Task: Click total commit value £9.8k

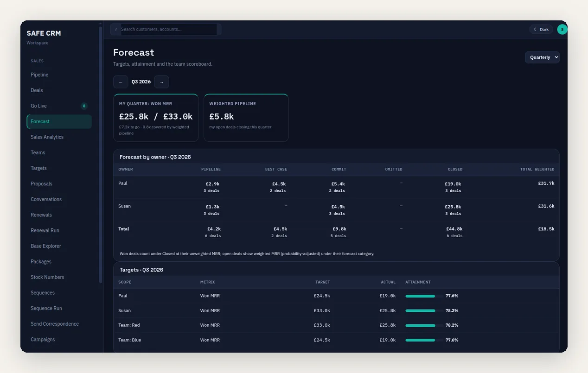Action: (339, 229)
